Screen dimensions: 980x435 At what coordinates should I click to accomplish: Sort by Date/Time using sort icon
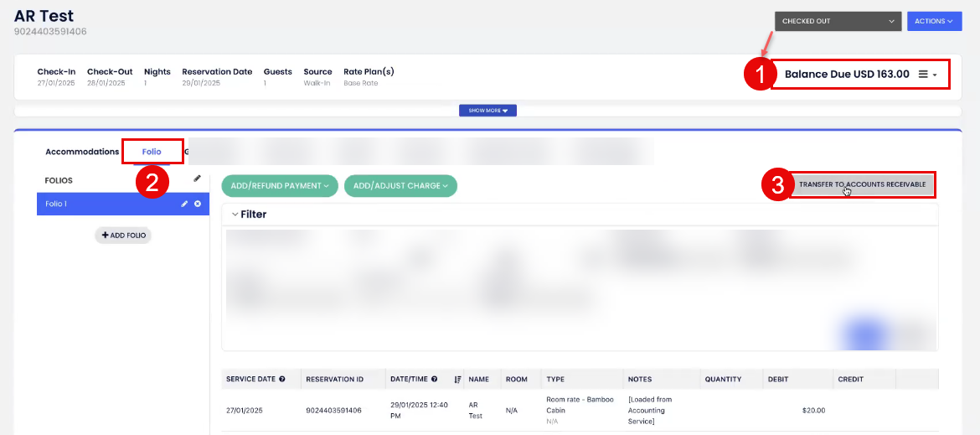(x=457, y=380)
